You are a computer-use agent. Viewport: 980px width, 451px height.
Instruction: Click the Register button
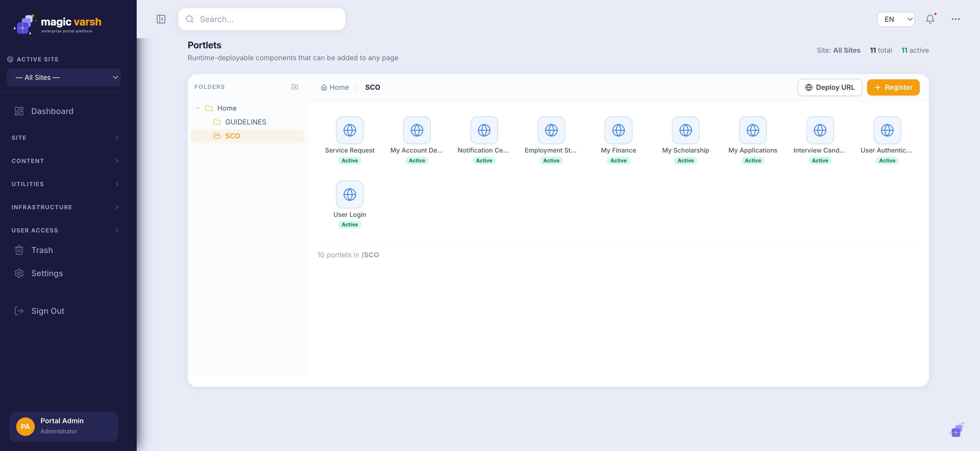893,87
